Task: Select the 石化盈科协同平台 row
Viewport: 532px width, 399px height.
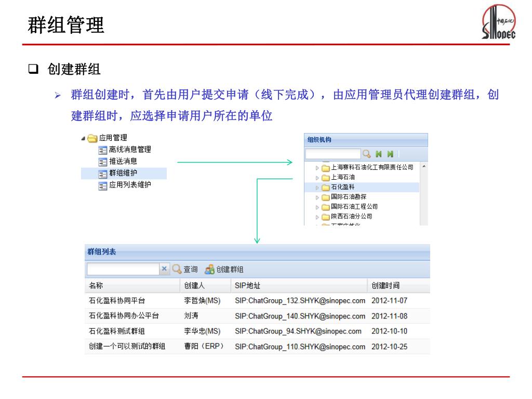Action: point(257,301)
